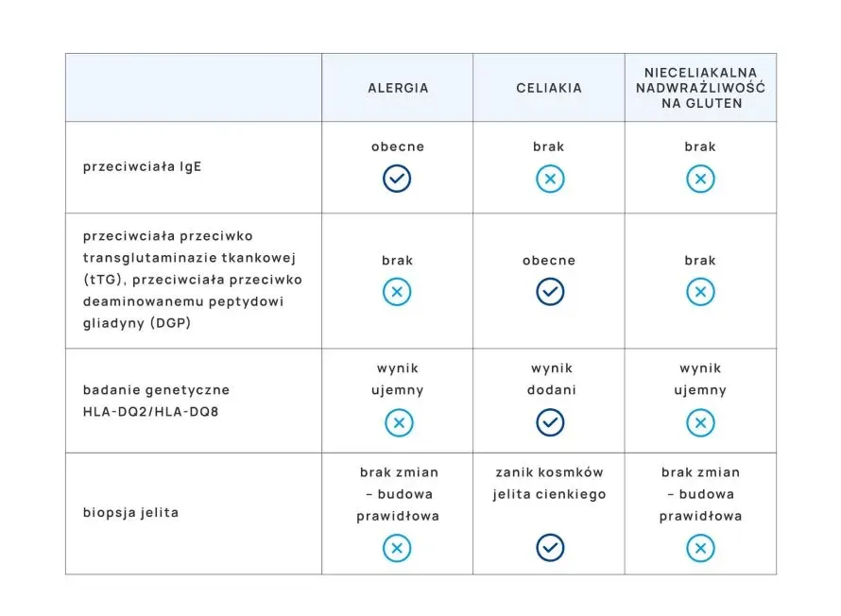Click the gluten sensitivity cross in HLA-DQ2/HLA-DQ8 row

pos(700,422)
